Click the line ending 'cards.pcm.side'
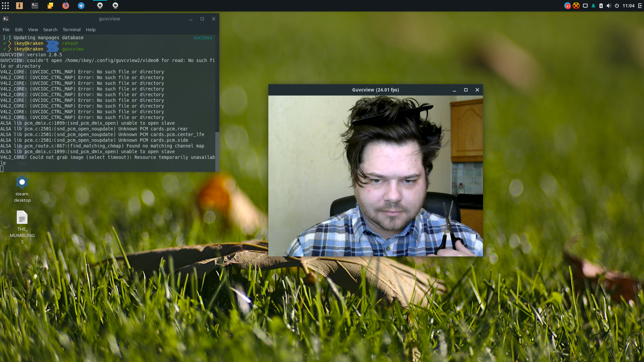The width and height of the screenshot is (644, 362). [x=94, y=140]
